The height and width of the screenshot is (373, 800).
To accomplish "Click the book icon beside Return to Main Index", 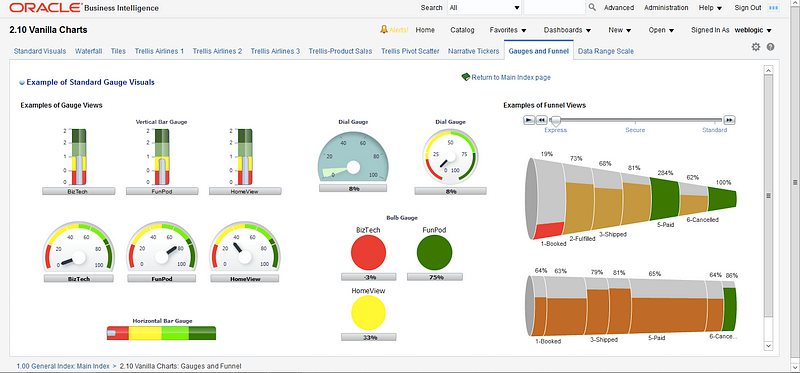I will click(466, 77).
